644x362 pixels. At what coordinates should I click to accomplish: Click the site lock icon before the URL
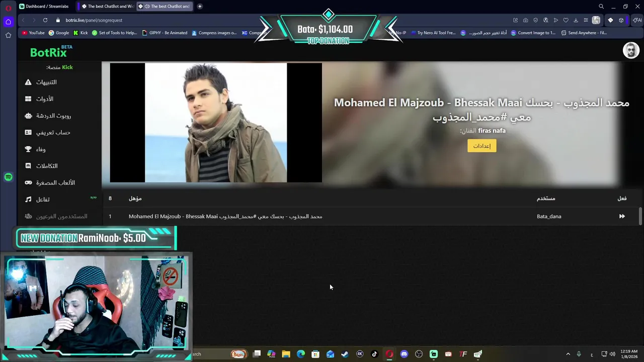pos(58,20)
